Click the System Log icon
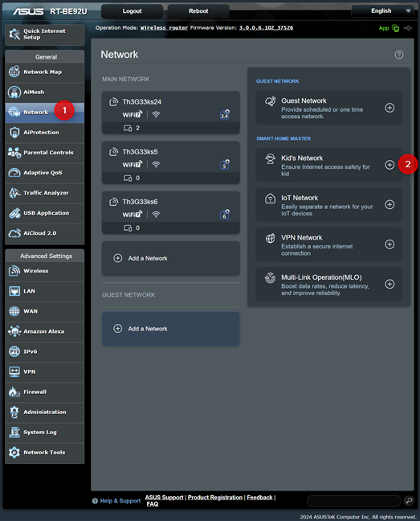Screen dimensions: 420x521 (14, 433)
